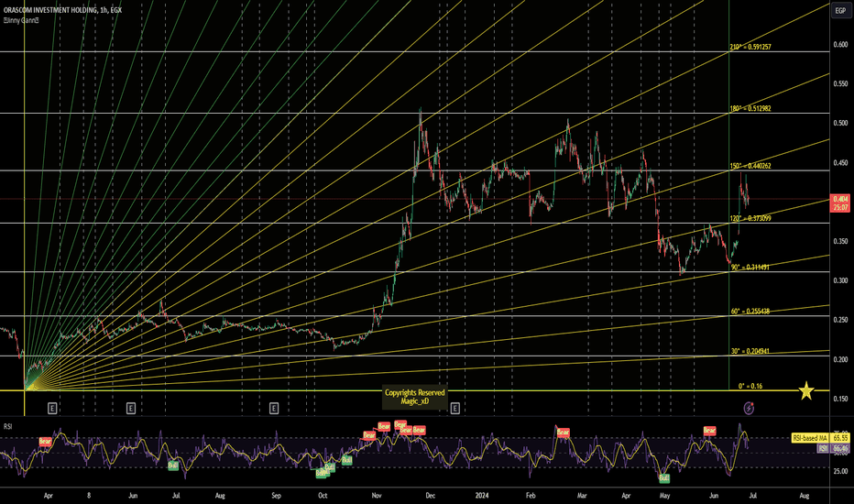Click the RSI value 66.46
The height and width of the screenshot is (504, 854).
tap(840, 448)
